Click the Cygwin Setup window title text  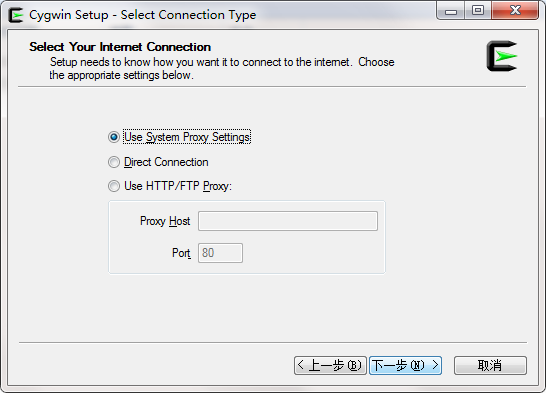tap(142, 15)
